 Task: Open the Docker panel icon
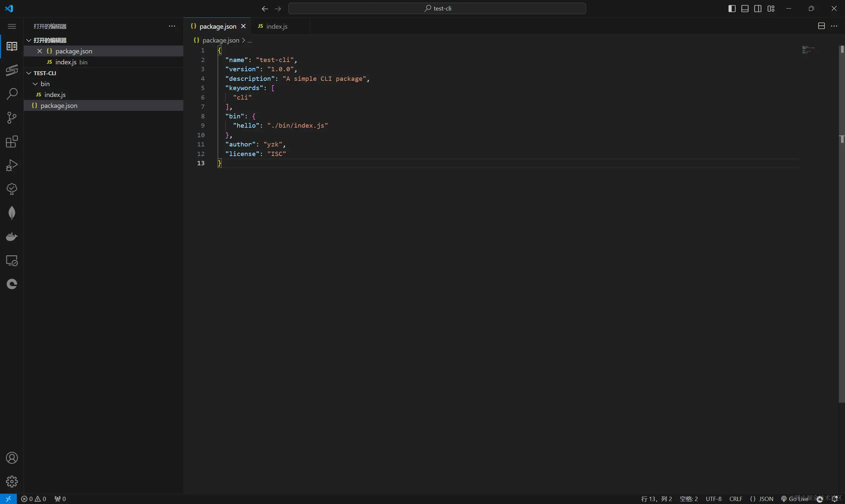click(x=12, y=236)
